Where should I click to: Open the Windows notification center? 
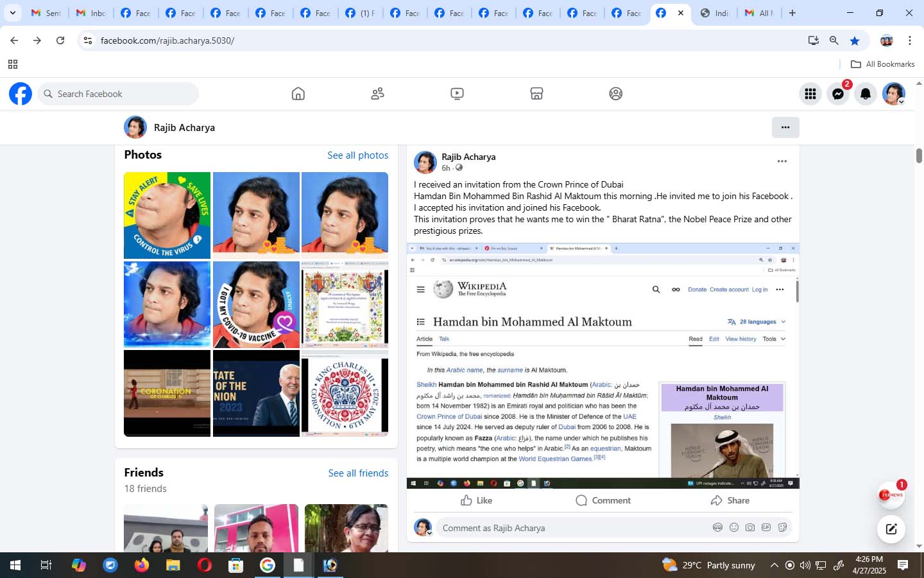(x=903, y=565)
